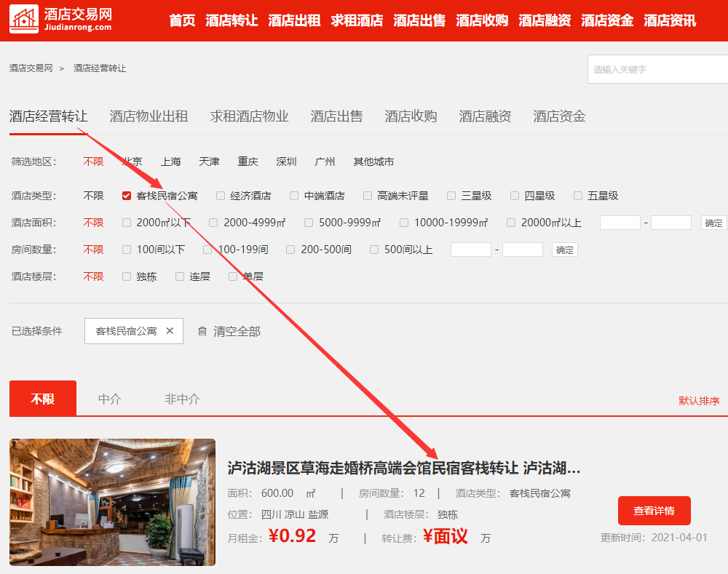Switch to the 酒店经营转让 tab
This screenshot has height=574, width=728.
pyautogui.click(x=48, y=116)
